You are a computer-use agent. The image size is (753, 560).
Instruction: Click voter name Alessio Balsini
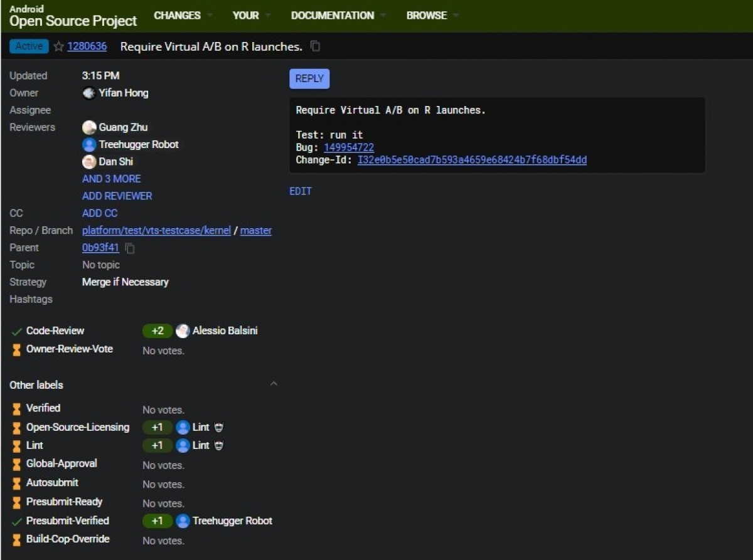225,331
